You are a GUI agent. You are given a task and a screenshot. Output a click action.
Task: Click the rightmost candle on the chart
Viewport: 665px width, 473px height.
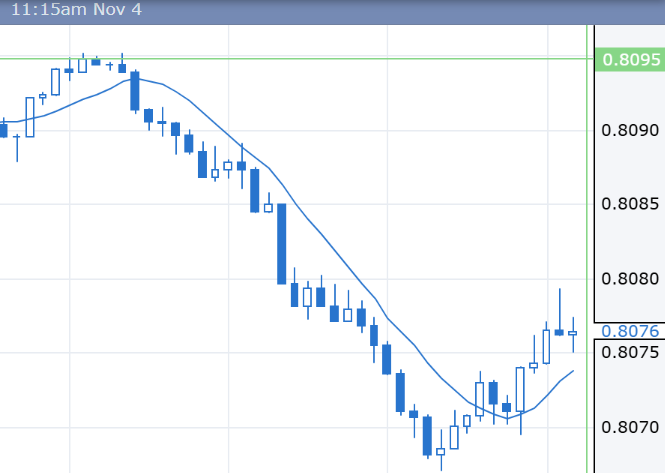(573, 333)
